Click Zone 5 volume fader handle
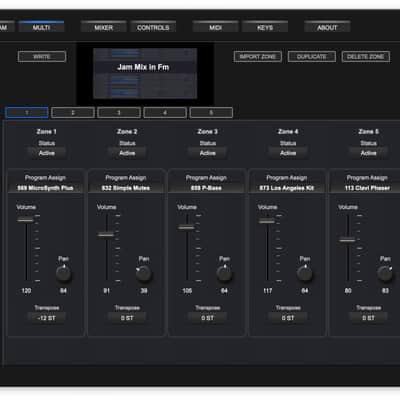Screen dimensions: 400x400 [x=347, y=240]
